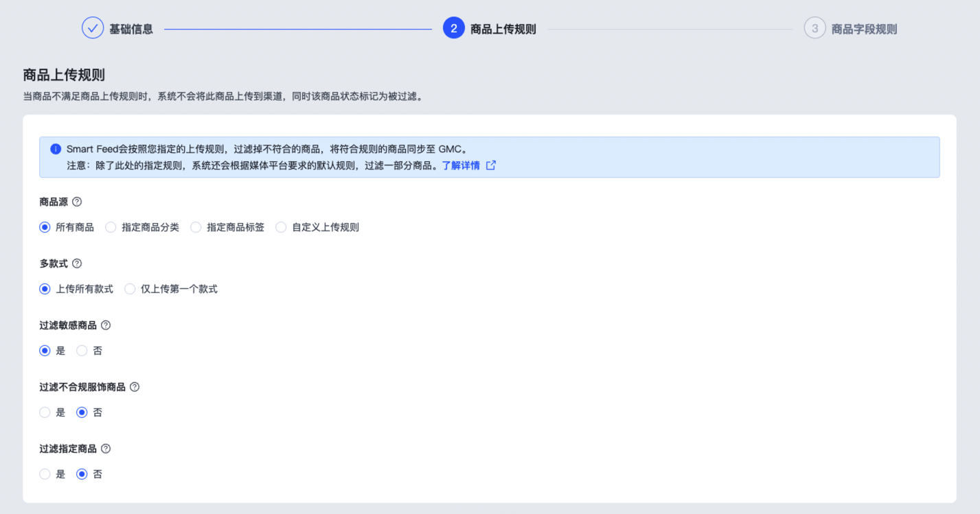Set 过滤敏感商品 to 否

click(81, 350)
